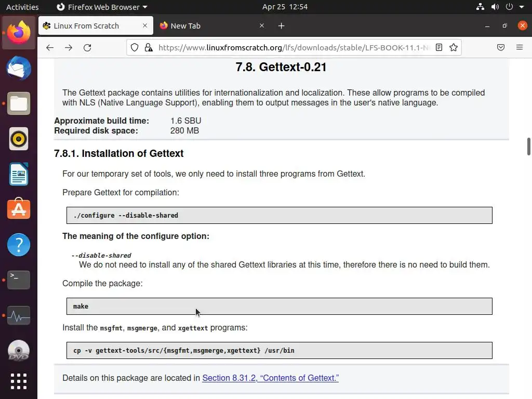Go back to the previous page
The width and height of the screenshot is (532, 399).
click(x=50, y=47)
